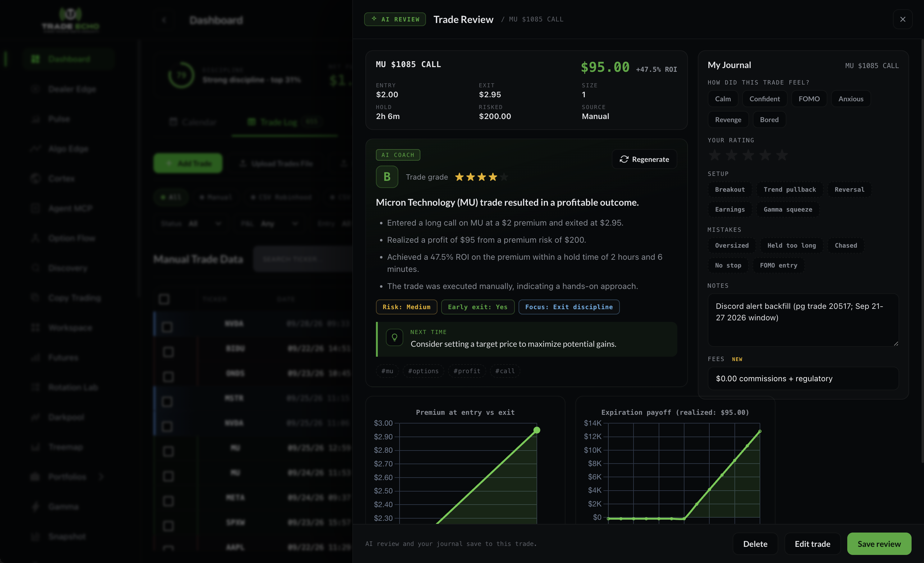Click the Early exit: Yes badge
The height and width of the screenshot is (563, 924).
coord(478,307)
